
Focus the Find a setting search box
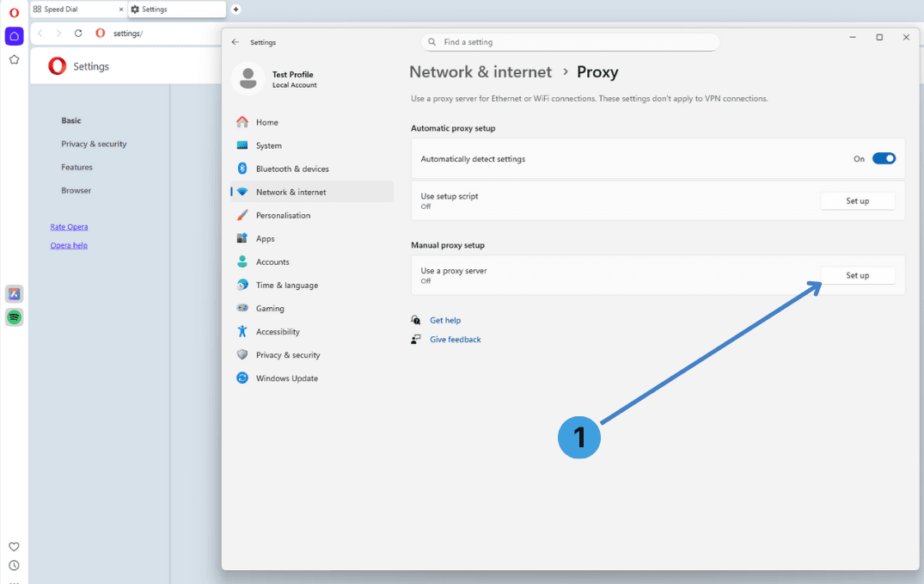pyautogui.click(x=570, y=42)
